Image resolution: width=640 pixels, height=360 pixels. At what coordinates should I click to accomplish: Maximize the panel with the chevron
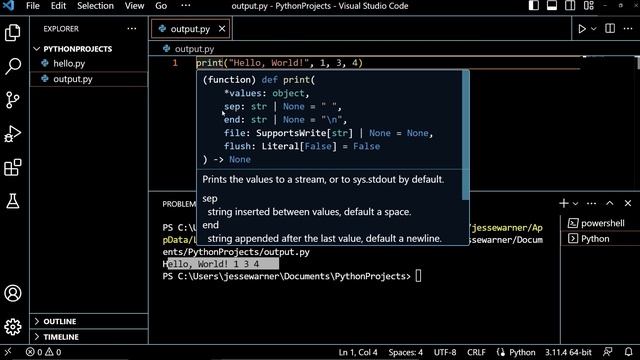pyautogui.click(x=610, y=203)
